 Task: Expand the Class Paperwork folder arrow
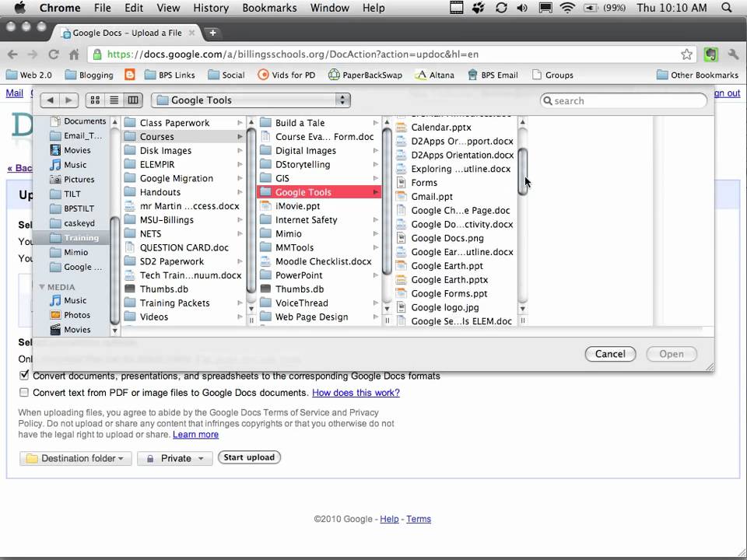point(240,123)
